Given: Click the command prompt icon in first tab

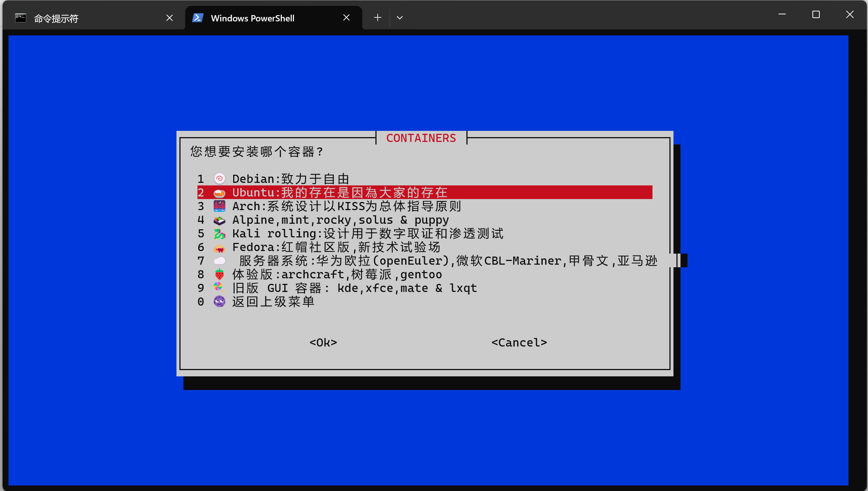Looking at the screenshot, I should point(21,18).
